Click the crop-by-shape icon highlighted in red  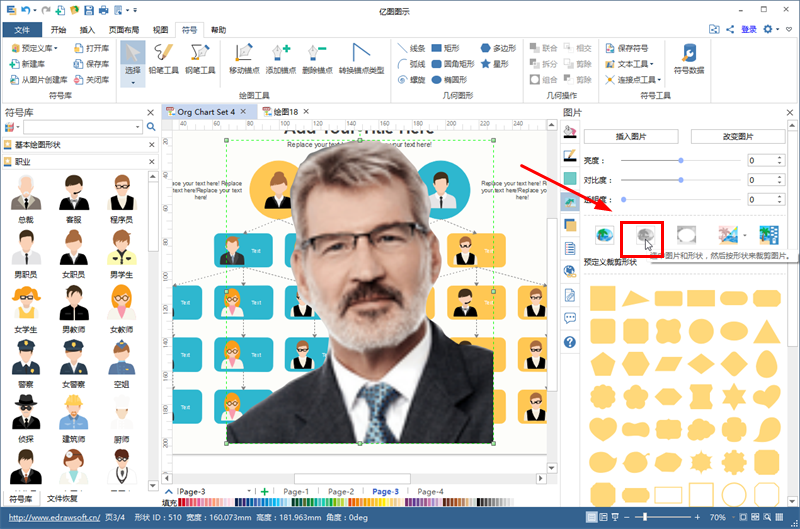(643, 236)
